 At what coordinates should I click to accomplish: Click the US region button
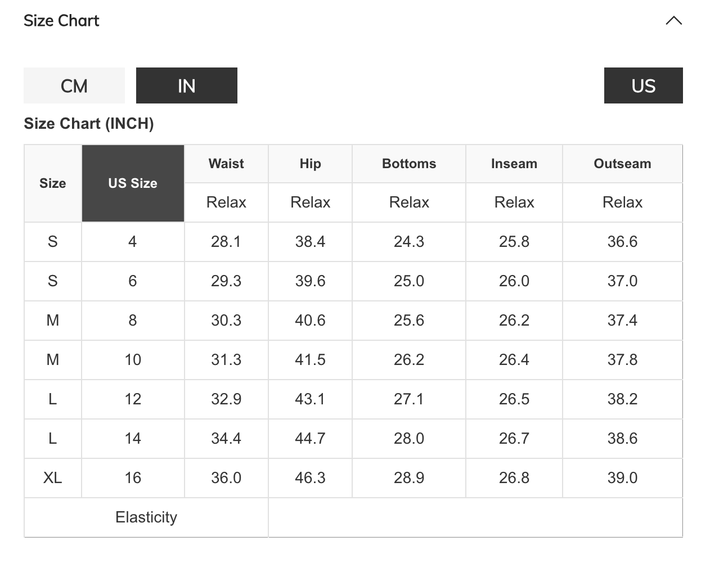[643, 85]
